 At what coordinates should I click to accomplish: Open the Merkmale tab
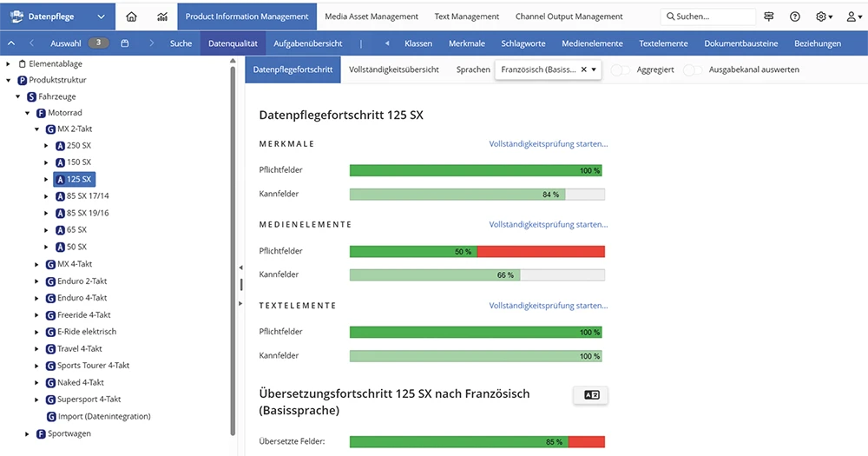tap(467, 43)
